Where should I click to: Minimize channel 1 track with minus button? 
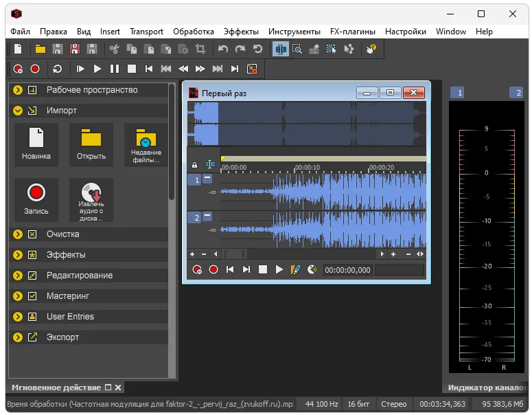coord(207,178)
